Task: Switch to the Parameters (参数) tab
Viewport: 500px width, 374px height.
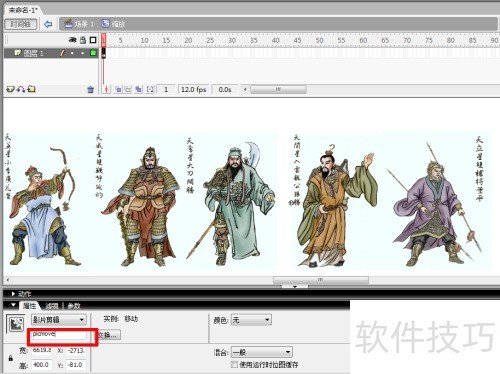Action: pos(74,306)
